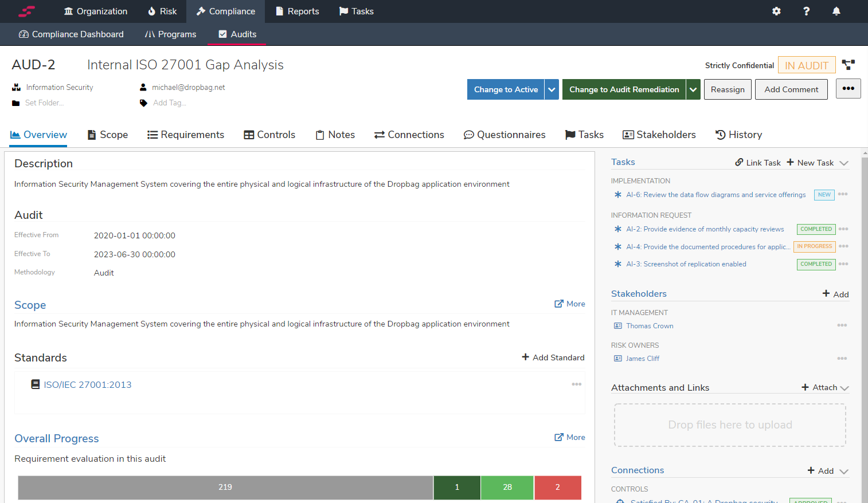Click the dark green 1 progress segment

point(457,488)
